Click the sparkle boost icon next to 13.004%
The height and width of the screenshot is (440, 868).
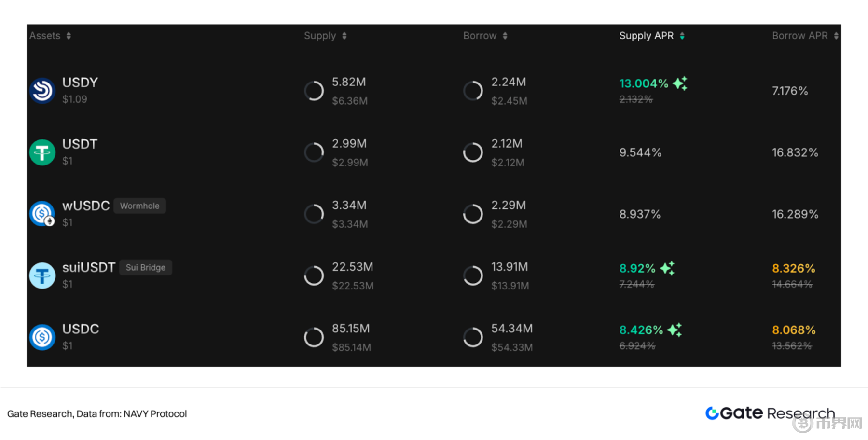tap(680, 83)
